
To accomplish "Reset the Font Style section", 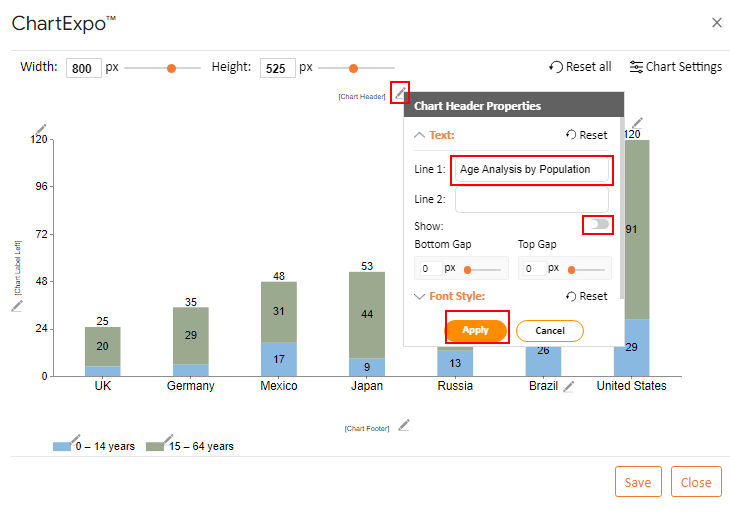I will coord(587,296).
